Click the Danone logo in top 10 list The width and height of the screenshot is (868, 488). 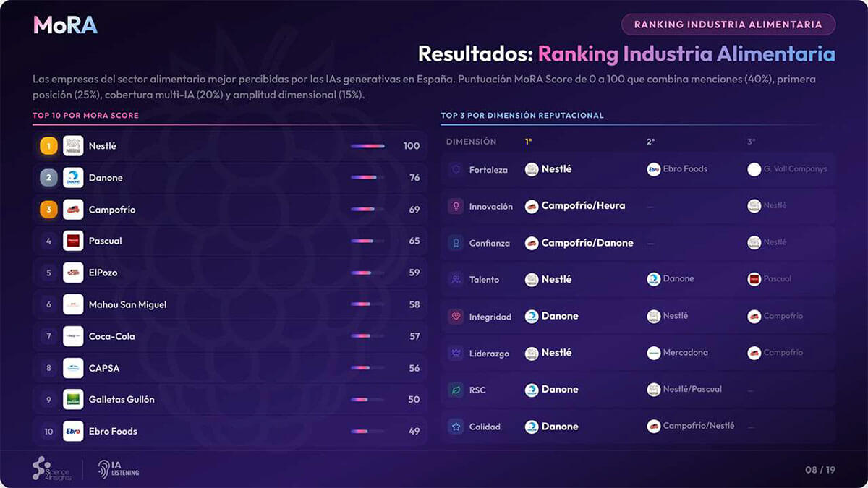tap(73, 178)
